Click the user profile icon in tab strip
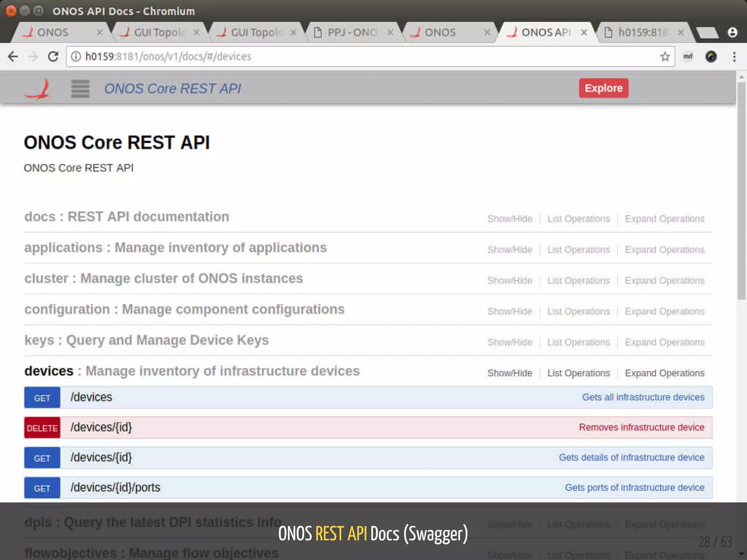 [732, 32]
